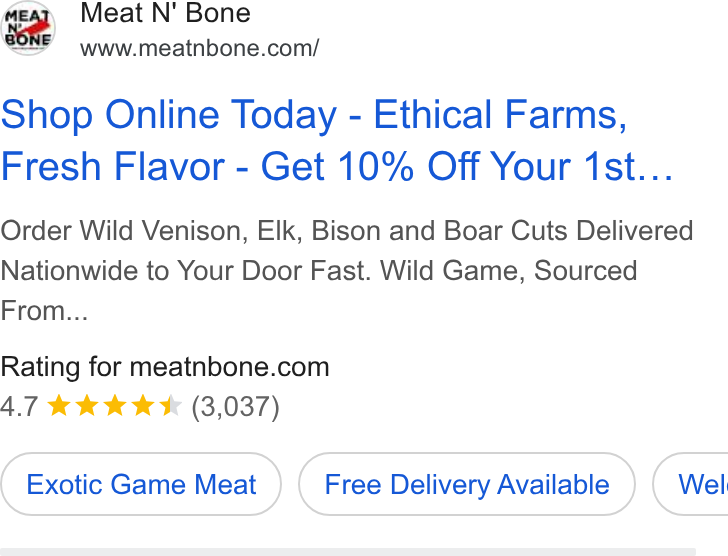Click the 'Fresh Flavor - Get 10% Off' headline line
The image size is (728, 556).
(337, 166)
